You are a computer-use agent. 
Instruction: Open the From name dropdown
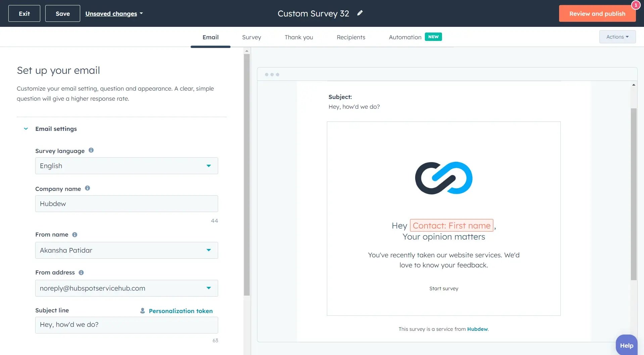click(127, 250)
